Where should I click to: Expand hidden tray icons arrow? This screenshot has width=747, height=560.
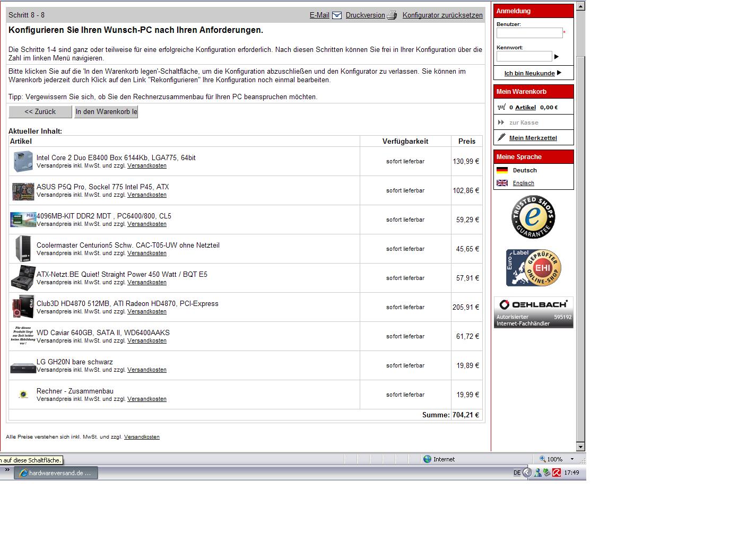(x=527, y=473)
